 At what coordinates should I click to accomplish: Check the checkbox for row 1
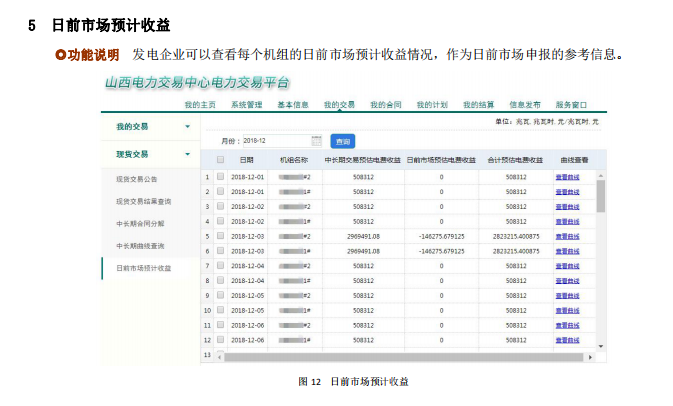pos(220,177)
